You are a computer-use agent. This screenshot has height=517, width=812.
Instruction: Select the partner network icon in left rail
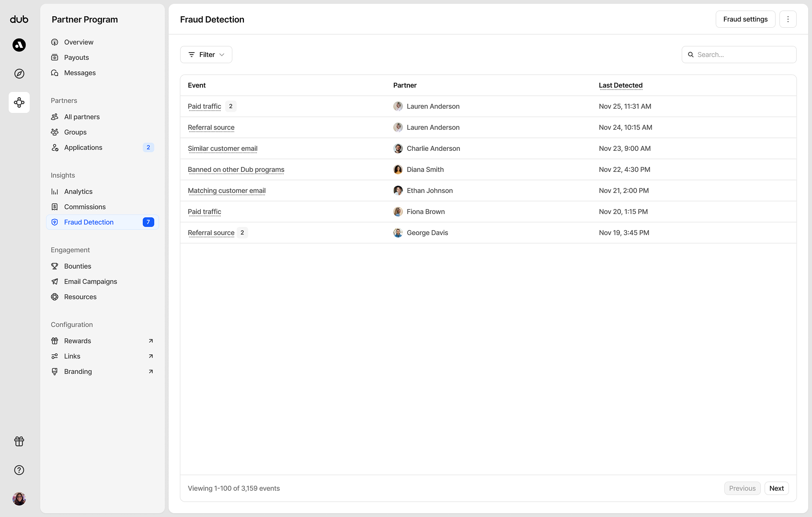pyautogui.click(x=19, y=102)
